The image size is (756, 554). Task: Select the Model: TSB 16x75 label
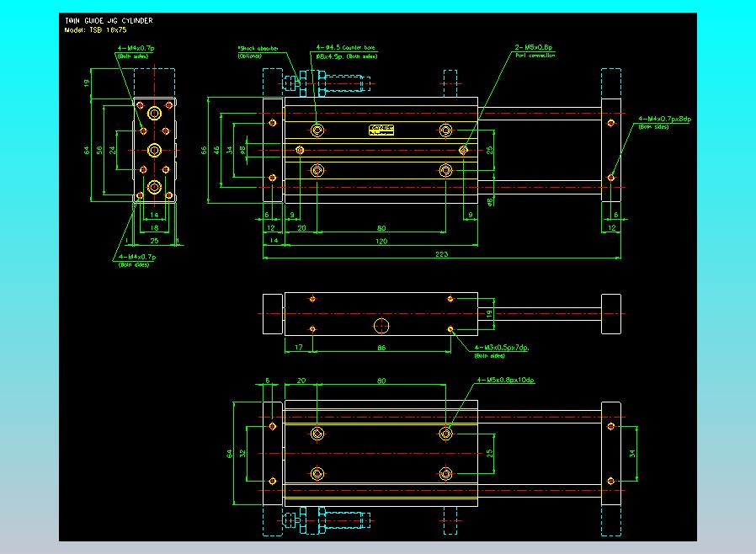(96, 29)
